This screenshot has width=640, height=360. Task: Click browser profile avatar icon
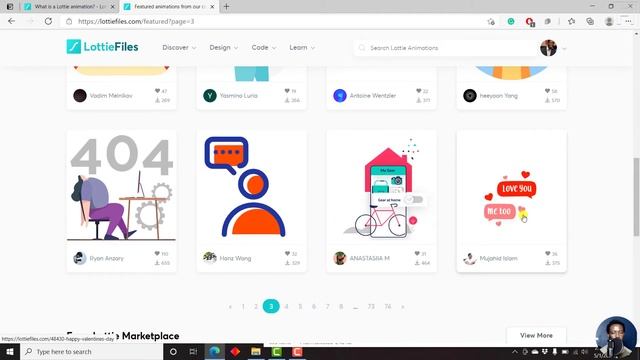(x=609, y=22)
